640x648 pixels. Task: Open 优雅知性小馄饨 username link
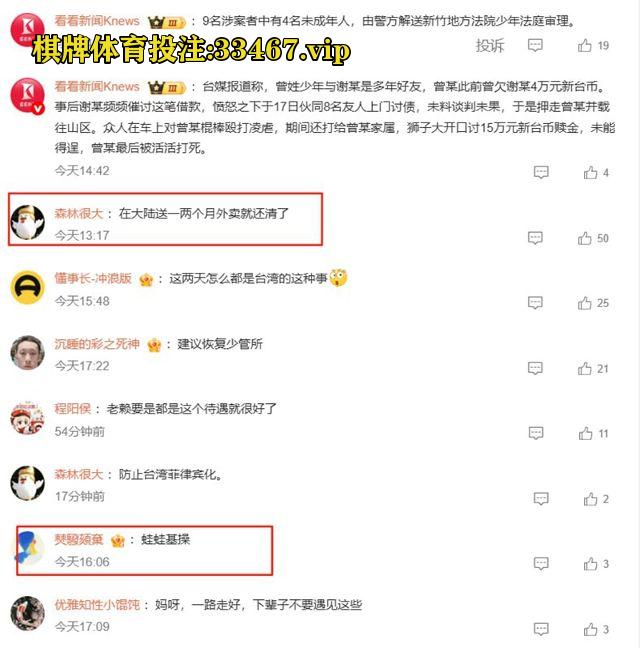click(97, 605)
